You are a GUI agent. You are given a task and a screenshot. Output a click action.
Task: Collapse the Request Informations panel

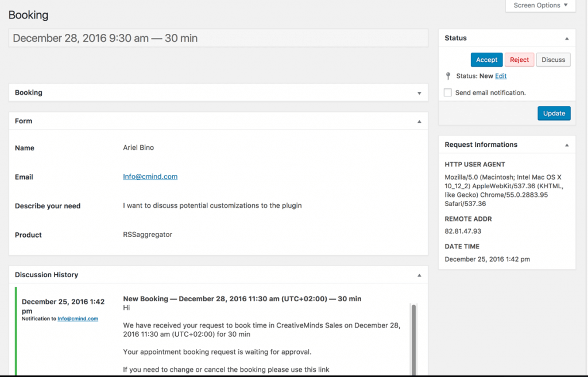click(x=567, y=145)
